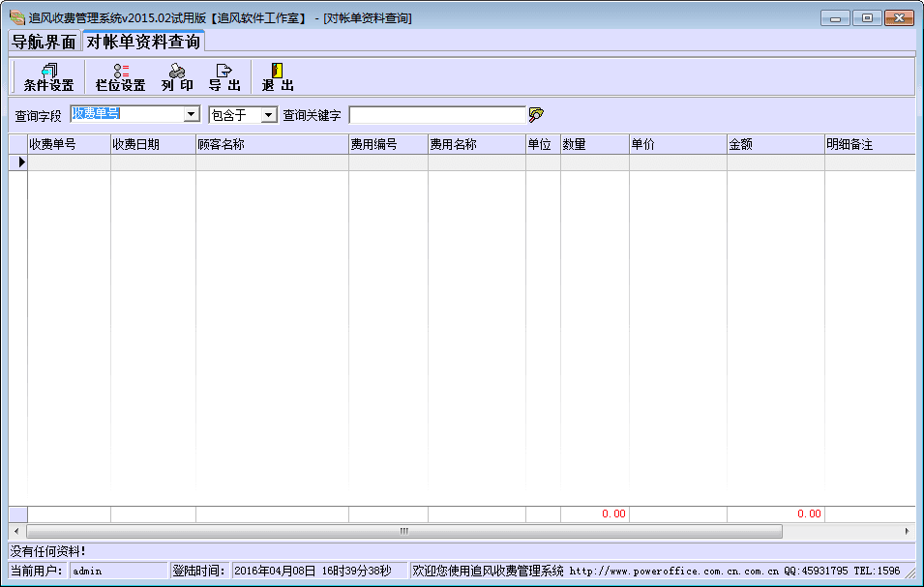Select the 对帐单资料查询 tab
Image resolution: width=924 pixels, height=587 pixels.
click(143, 42)
